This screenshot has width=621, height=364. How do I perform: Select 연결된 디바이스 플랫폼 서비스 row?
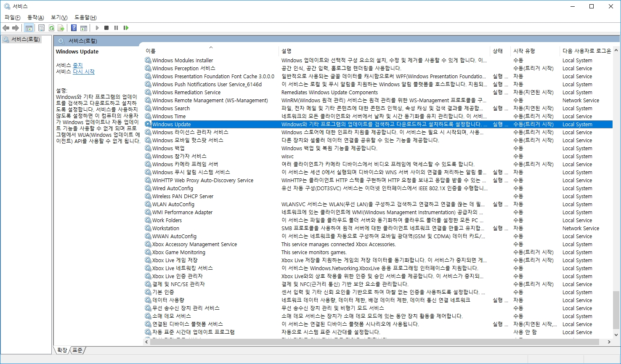click(x=378, y=324)
